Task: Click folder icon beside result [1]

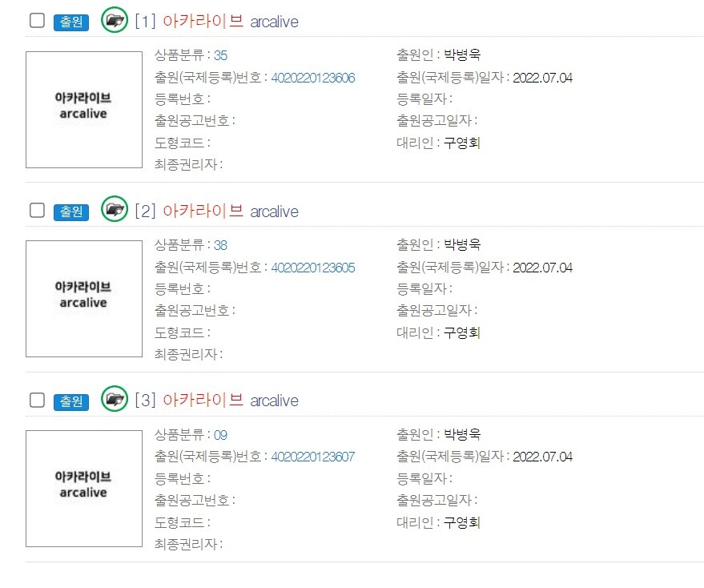Action: [115, 20]
